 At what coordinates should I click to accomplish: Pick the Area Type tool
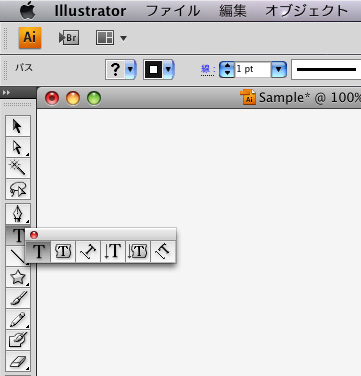click(x=63, y=251)
